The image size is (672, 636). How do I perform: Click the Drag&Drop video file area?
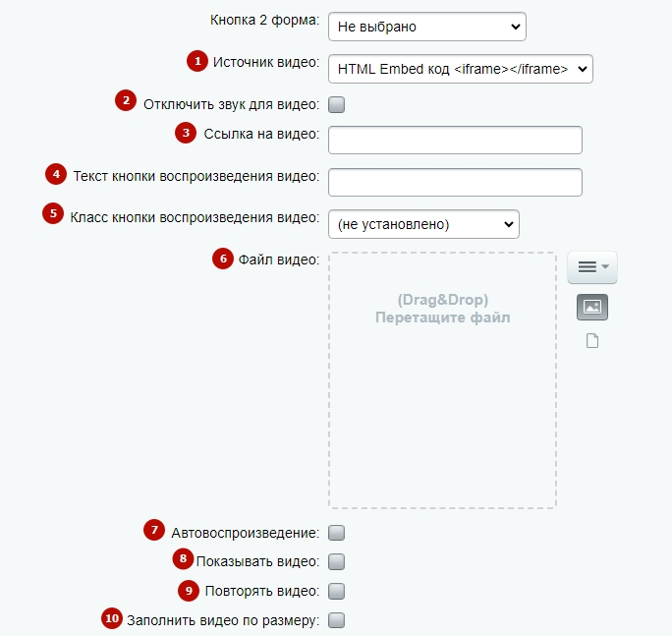(x=443, y=380)
